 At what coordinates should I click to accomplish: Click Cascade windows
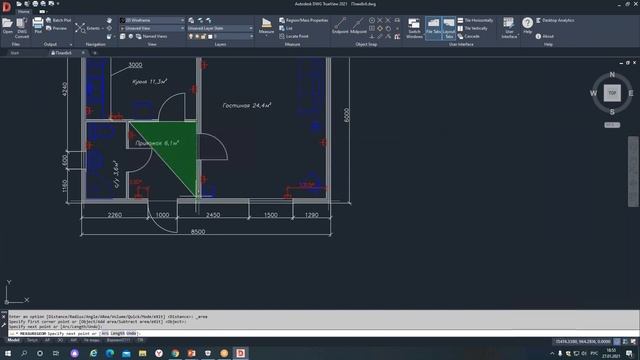click(x=468, y=36)
